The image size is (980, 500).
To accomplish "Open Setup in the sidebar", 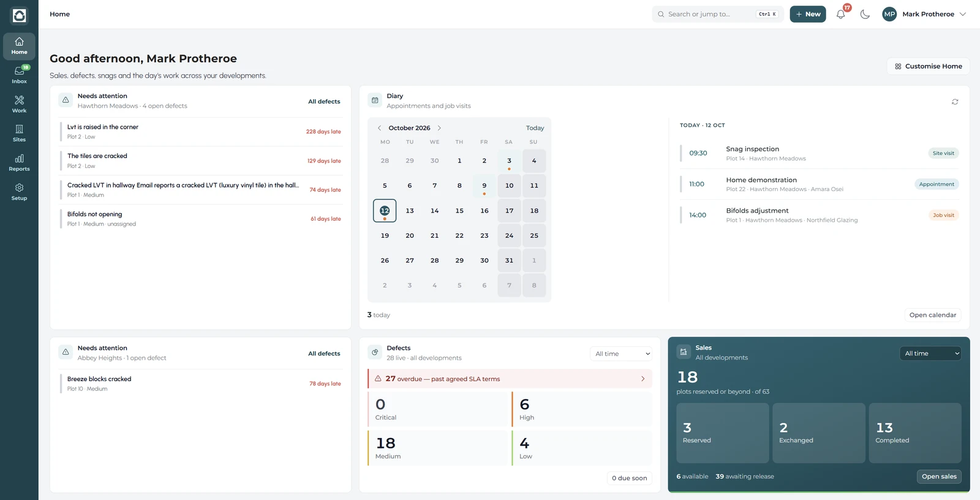I will 19,192.
